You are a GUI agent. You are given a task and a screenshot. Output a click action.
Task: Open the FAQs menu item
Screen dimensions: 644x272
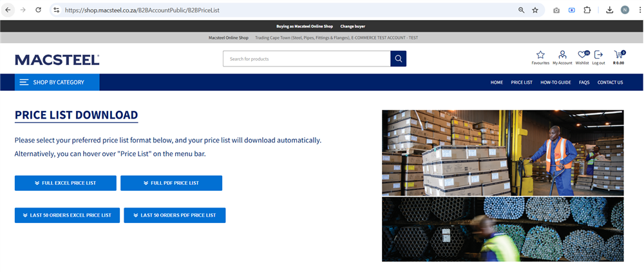coord(584,82)
